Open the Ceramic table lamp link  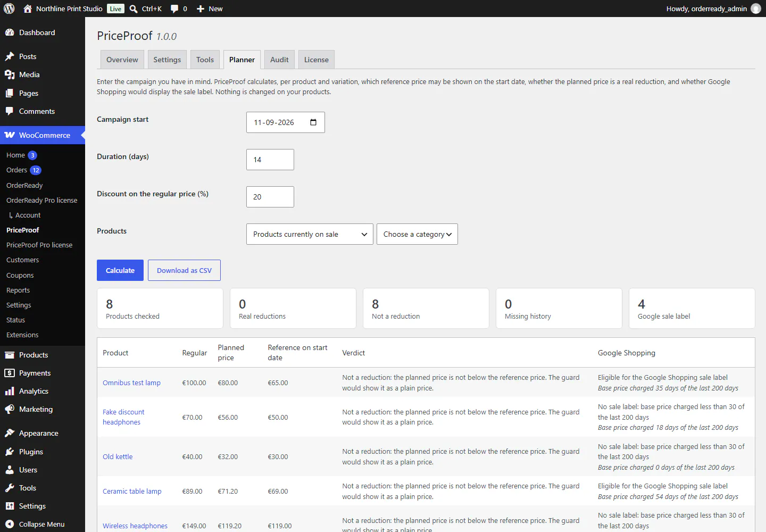[x=132, y=491]
